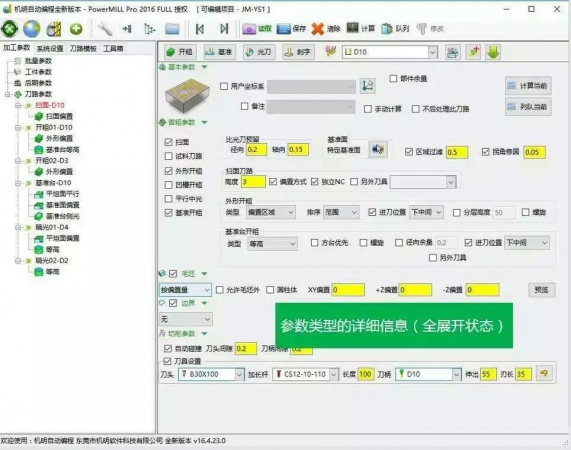Select the 开粗 strategy tab button
Viewport: 571px width, 450px height.
(180, 52)
